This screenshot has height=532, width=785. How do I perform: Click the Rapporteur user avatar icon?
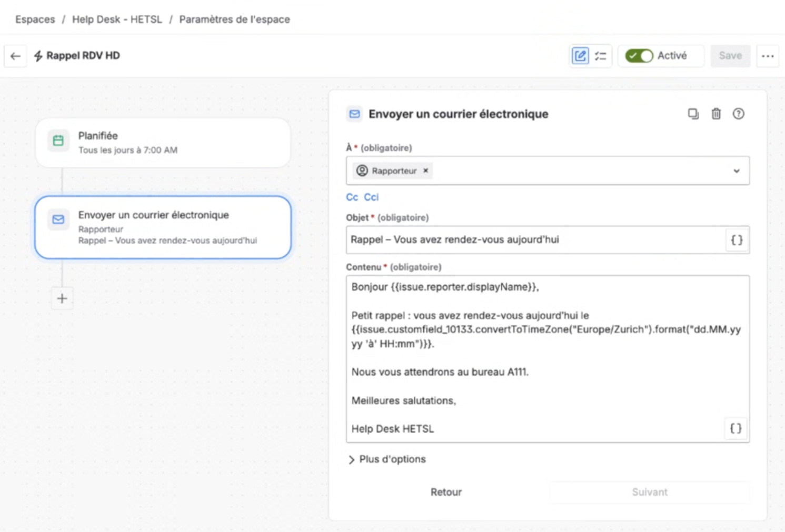coord(362,170)
